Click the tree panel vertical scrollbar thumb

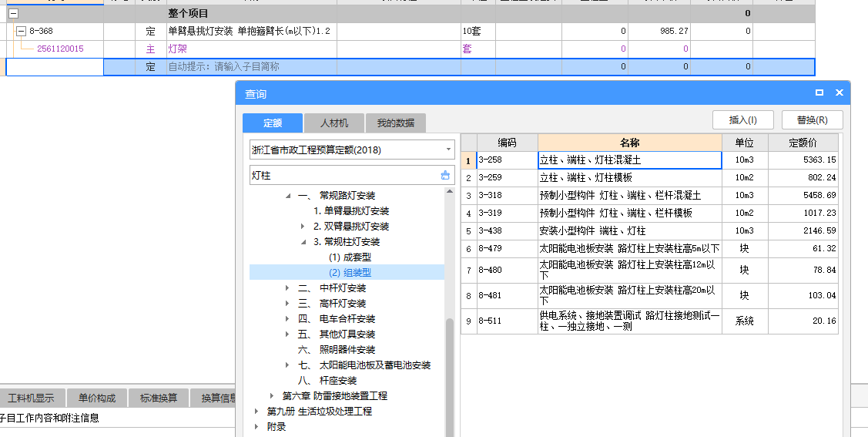tap(450, 377)
